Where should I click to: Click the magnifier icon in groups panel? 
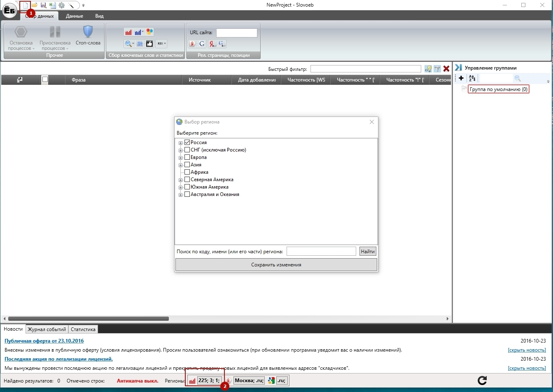(x=518, y=78)
